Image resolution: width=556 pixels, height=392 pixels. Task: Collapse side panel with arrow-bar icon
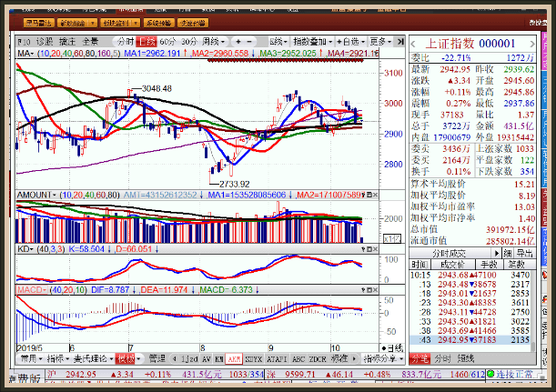[x=400, y=42]
